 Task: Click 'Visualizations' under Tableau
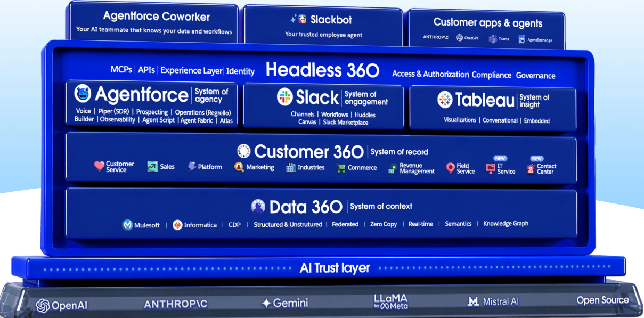[460, 120]
